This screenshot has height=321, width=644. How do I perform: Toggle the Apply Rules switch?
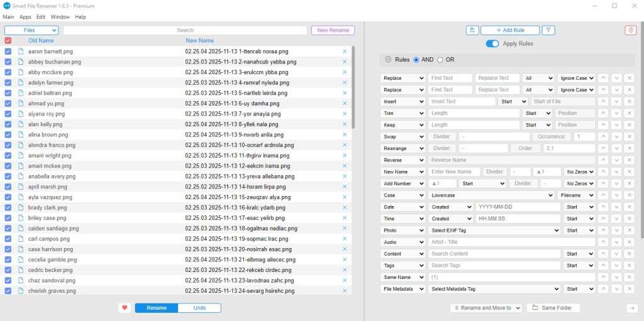[492, 43]
